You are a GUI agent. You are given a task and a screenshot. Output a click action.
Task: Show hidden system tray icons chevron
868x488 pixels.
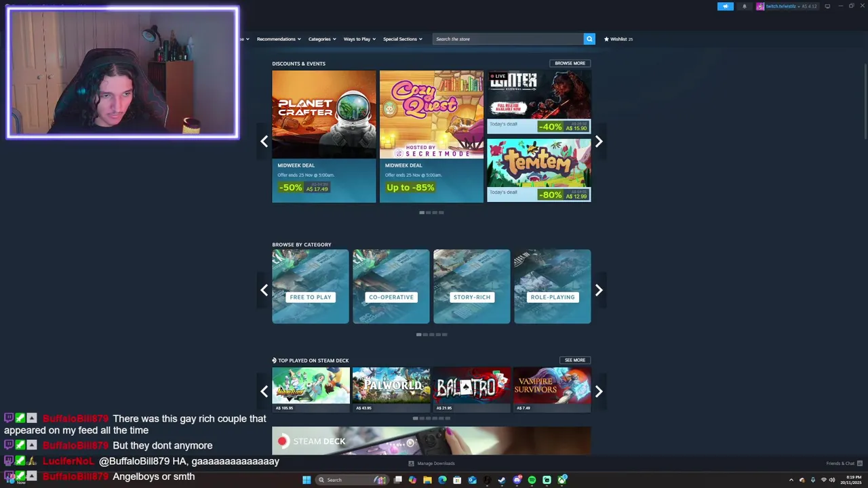coord(791,480)
